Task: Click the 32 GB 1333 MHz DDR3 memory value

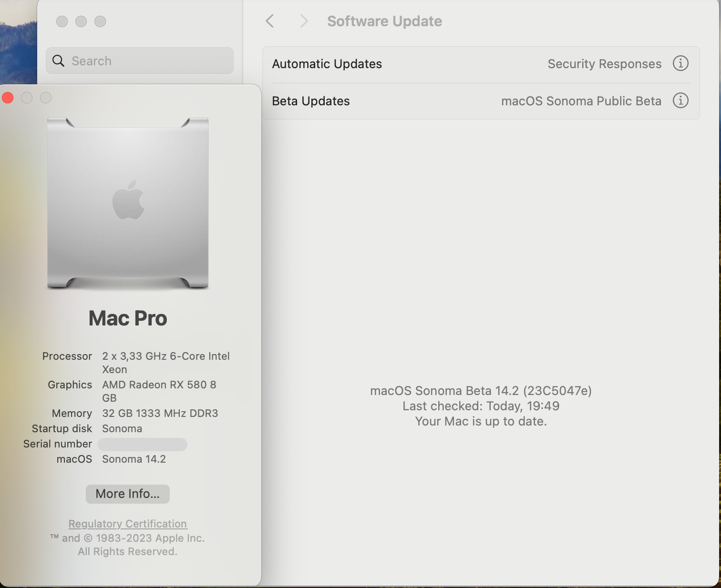Action: click(x=160, y=413)
